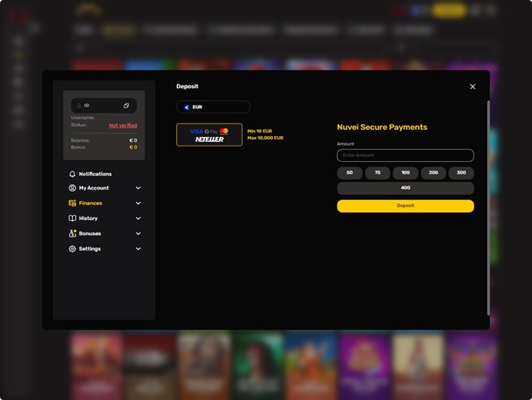Image resolution: width=532 pixels, height=400 pixels.
Task: Choose the 400 preset amount
Action: 405,188
